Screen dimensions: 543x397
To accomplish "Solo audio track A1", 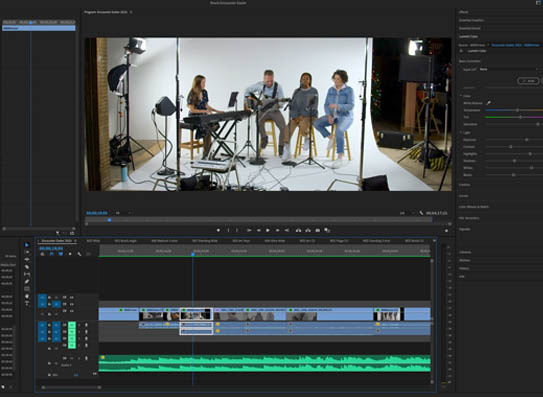I will click(79, 325).
